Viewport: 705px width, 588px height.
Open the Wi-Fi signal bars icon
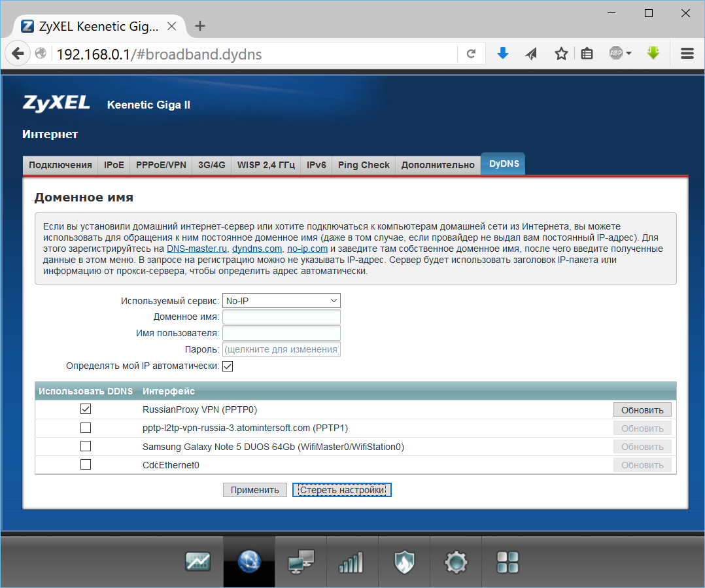[351, 563]
